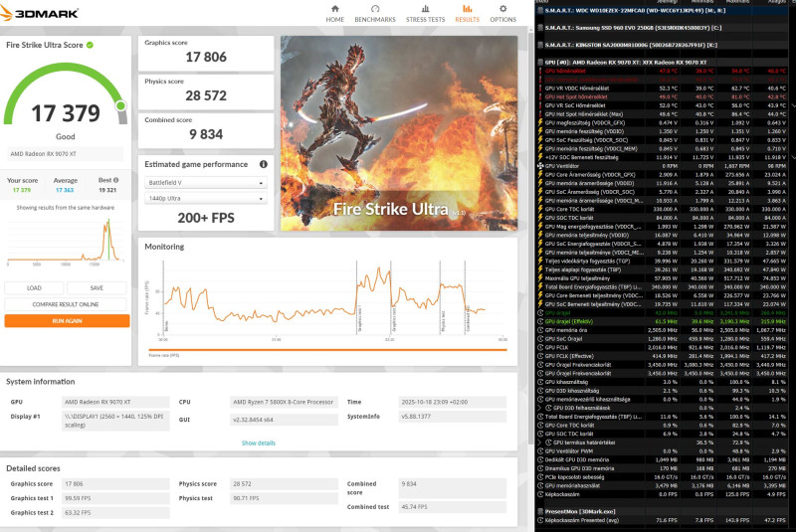Click the fan icon of the GPU Ventilátor row
This screenshot has height=532, width=796.
tap(540, 166)
